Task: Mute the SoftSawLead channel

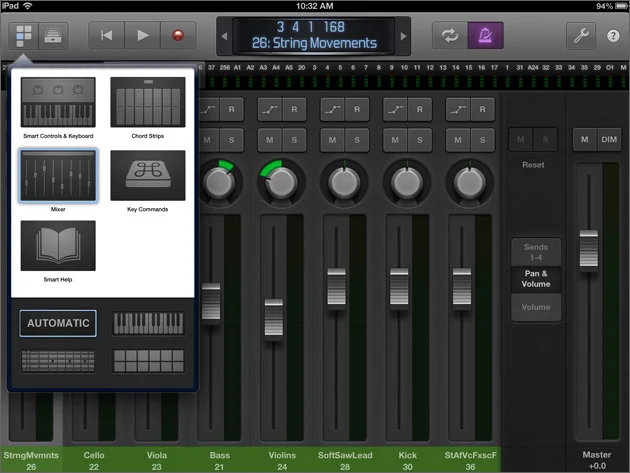Action: point(332,140)
